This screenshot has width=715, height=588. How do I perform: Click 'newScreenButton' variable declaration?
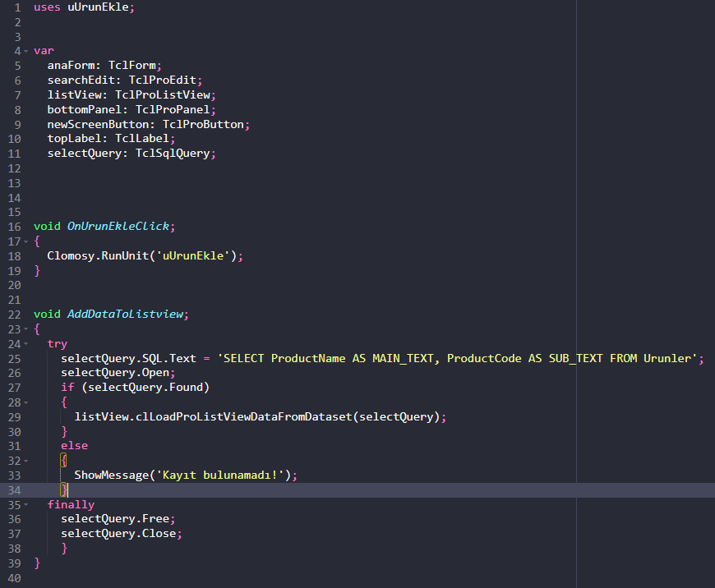98,124
